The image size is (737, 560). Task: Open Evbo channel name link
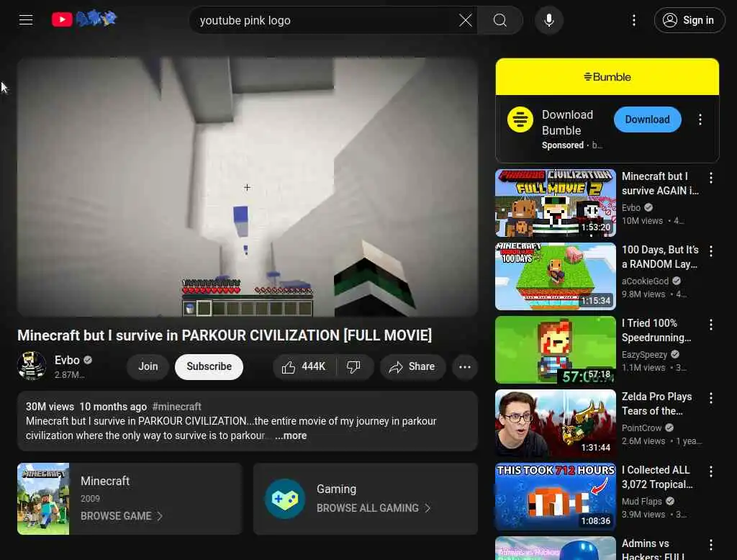click(x=67, y=360)
